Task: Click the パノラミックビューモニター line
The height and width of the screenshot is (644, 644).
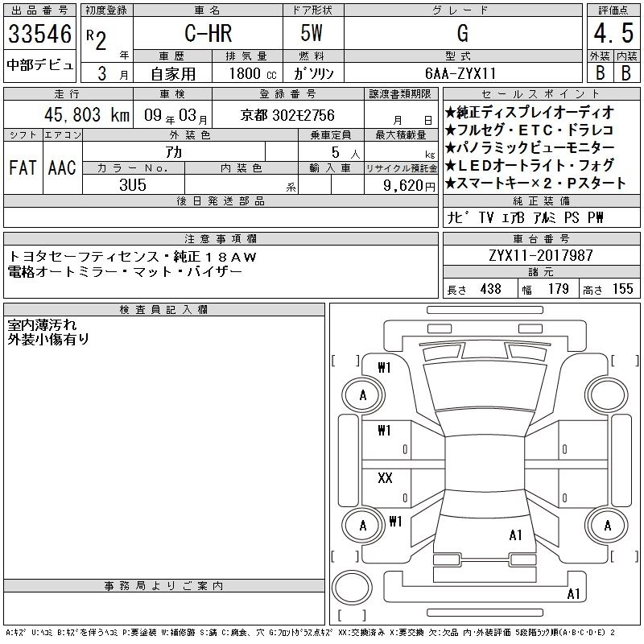Action: pos(530,147)
